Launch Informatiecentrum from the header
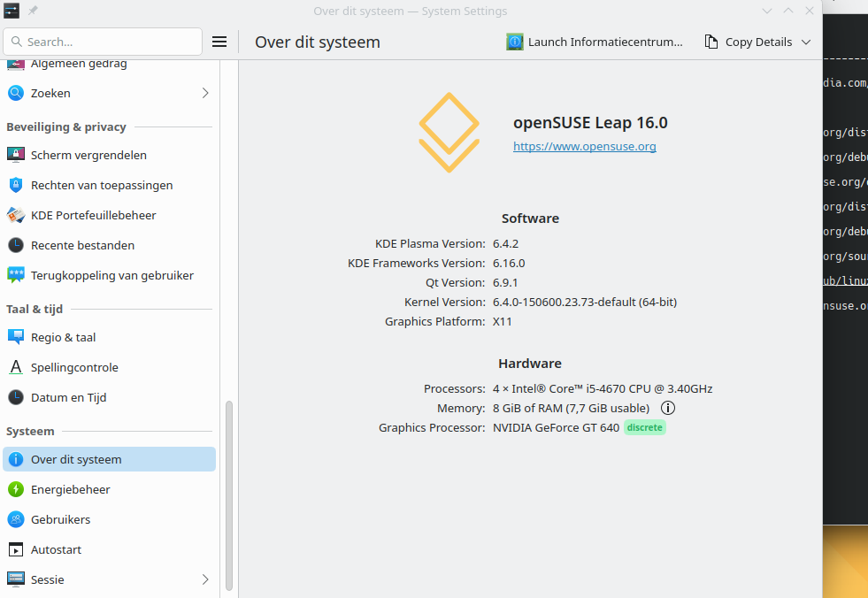The width and height of the screenshot is (868, 598). 595,42
